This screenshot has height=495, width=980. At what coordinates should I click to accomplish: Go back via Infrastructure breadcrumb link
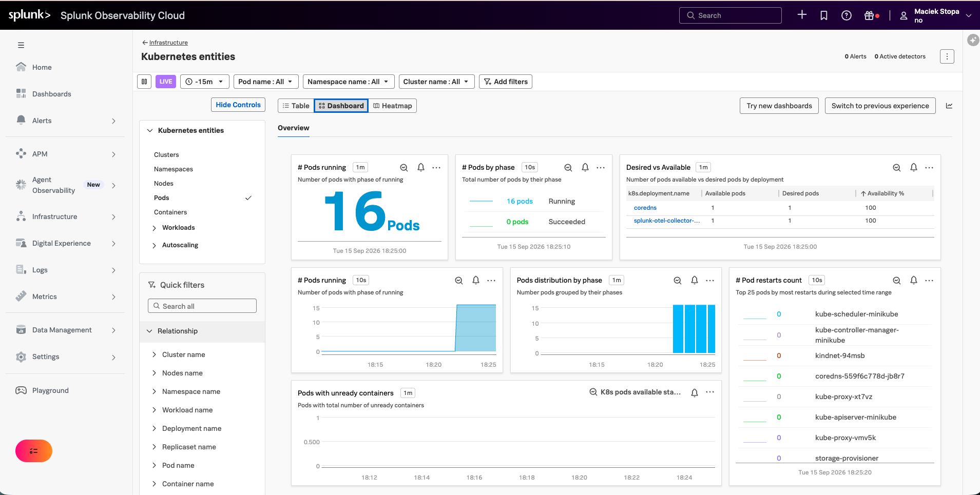[x=168, y=43]
